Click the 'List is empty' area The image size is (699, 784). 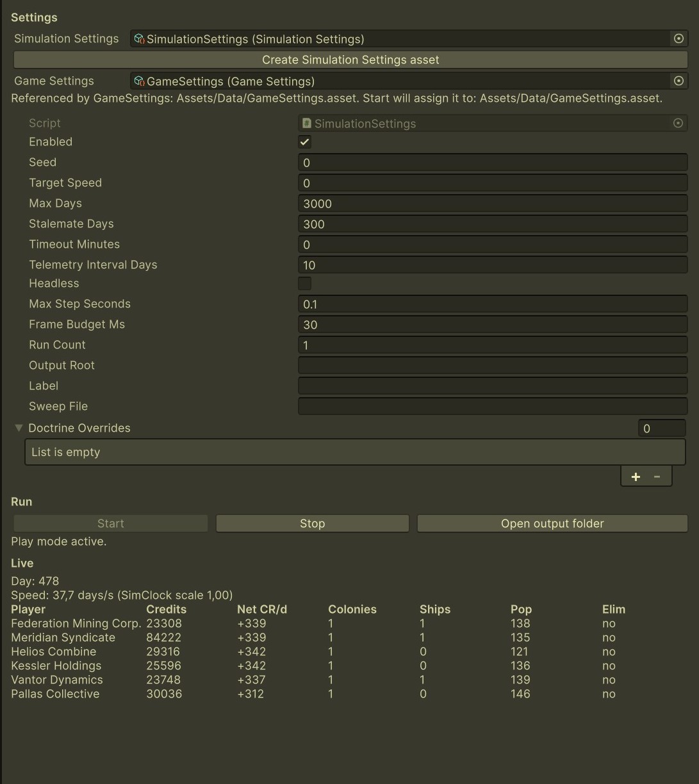coord(355,452)
